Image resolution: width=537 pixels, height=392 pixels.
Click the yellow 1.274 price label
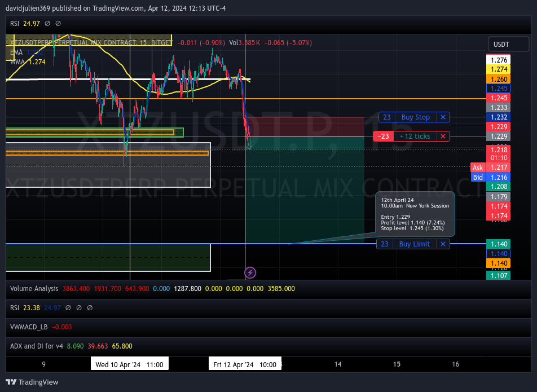pyautogui.click(x=499, y=69)
